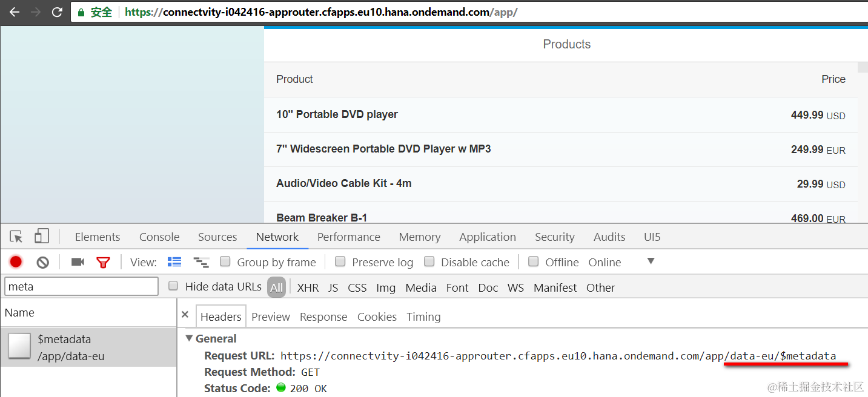Filter requests by Font
This screenshot has height=397, width=868.
457,287
